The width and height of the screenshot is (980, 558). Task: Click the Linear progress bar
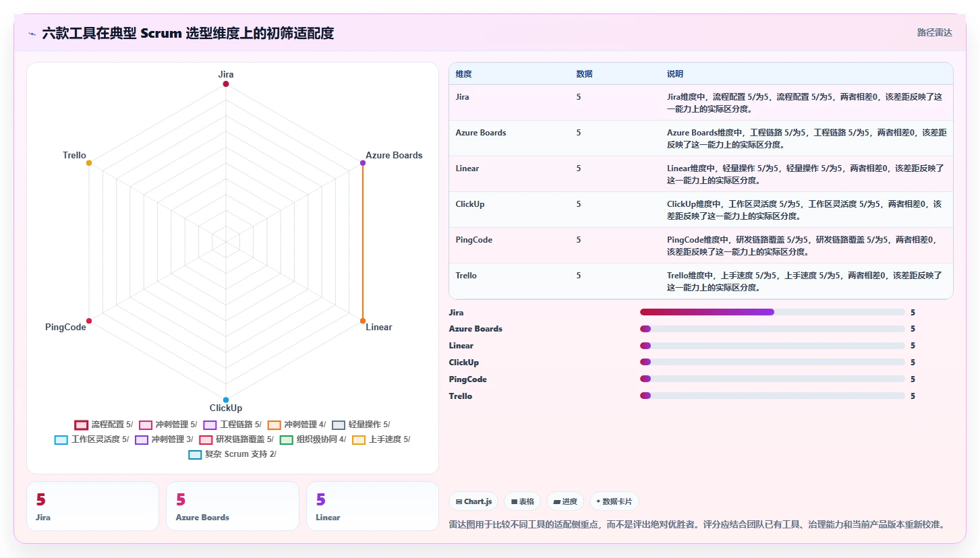pos(772,346)
